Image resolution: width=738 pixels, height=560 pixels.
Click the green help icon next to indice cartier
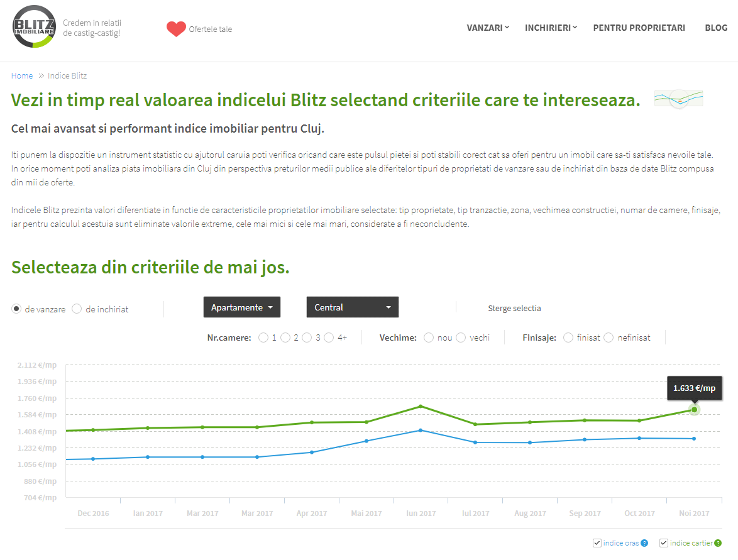717,543
